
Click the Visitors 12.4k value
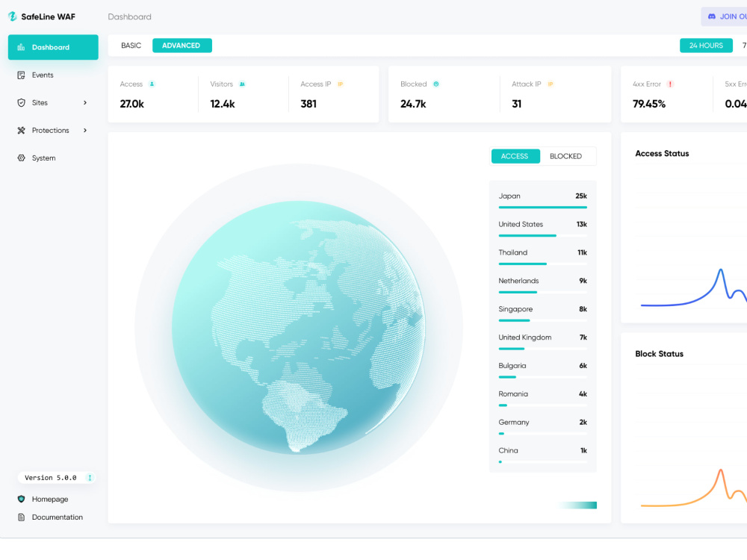coord(223,104)
